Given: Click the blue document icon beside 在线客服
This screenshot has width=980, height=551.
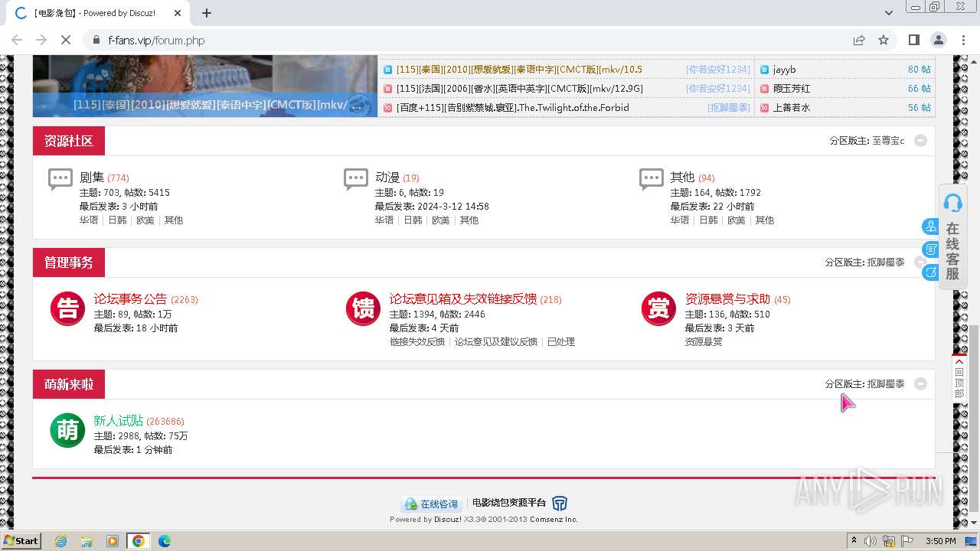Looking at the screenshot, I should (930, 249).
